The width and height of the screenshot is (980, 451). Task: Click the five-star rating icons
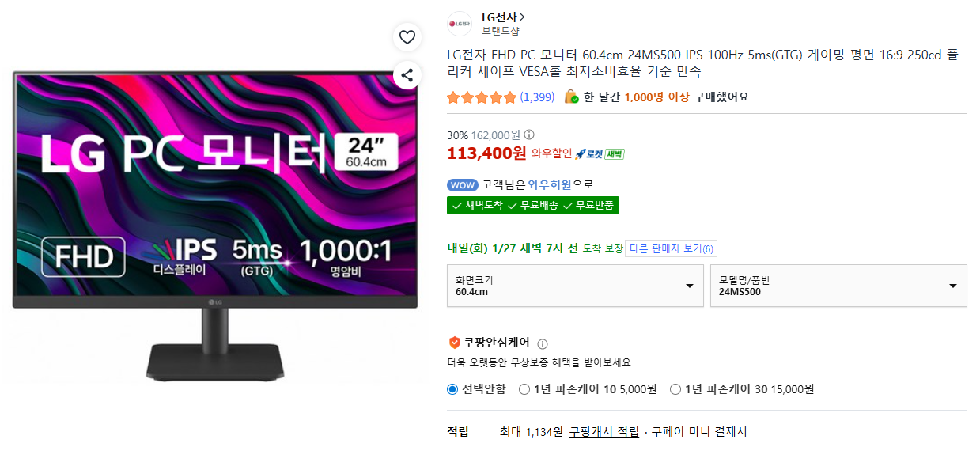click(x=481, y=97)
